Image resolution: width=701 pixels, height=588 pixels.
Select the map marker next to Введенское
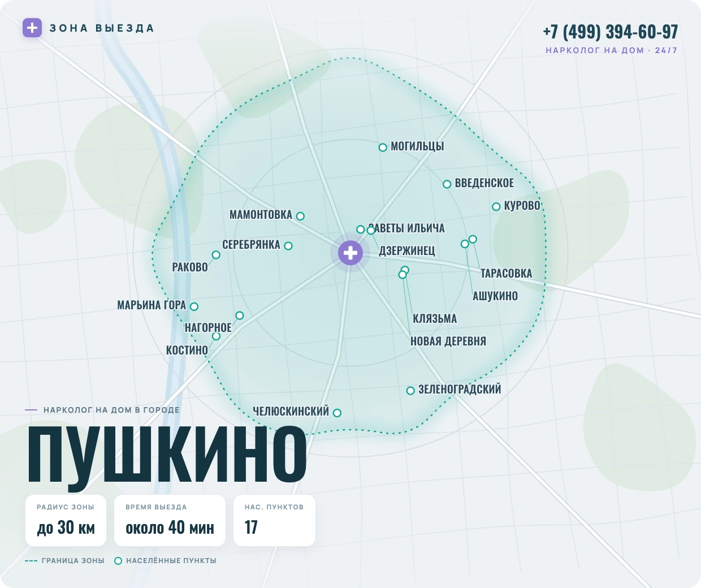[447, 184]
